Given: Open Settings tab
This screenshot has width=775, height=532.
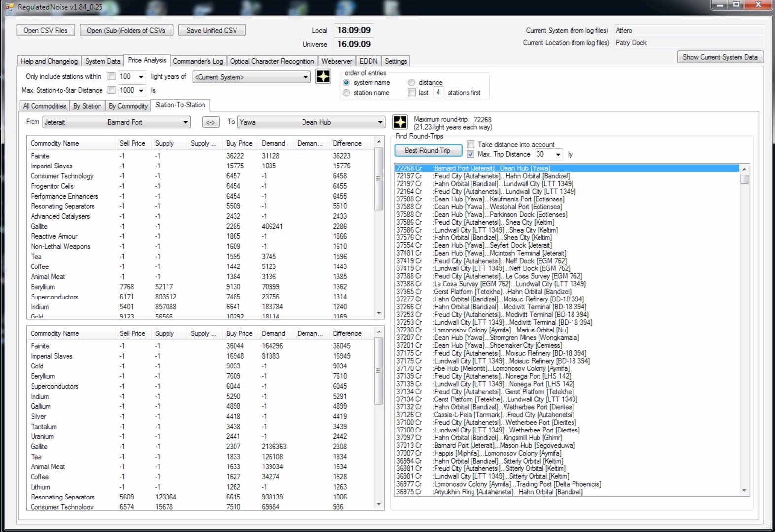Looking at the screenshot, I should click(396, 61).
